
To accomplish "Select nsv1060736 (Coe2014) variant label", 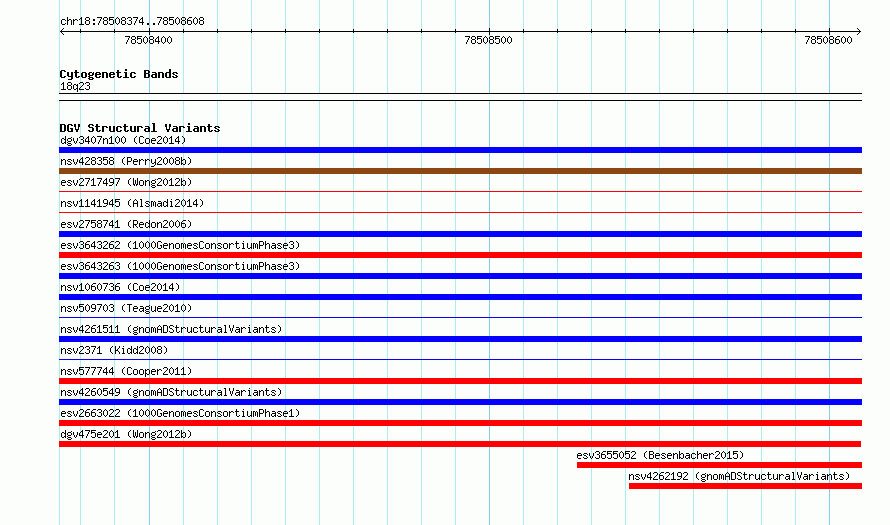I will coord(120,287).
